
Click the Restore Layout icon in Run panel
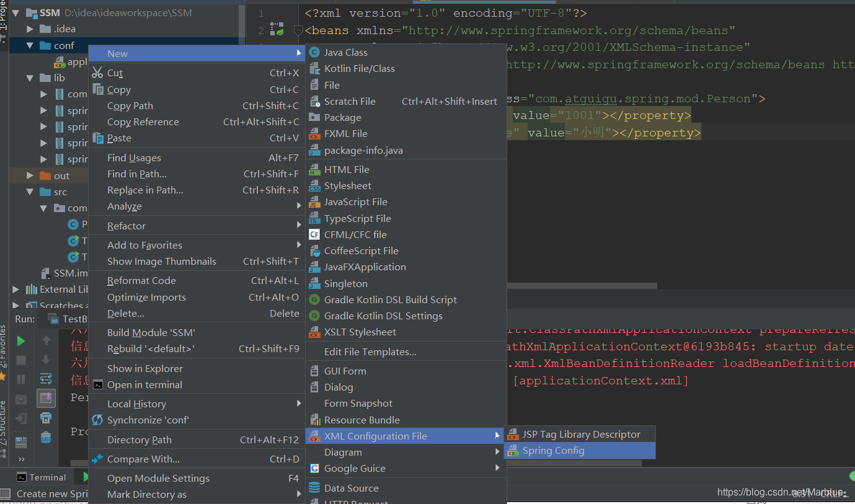point(21,442)
